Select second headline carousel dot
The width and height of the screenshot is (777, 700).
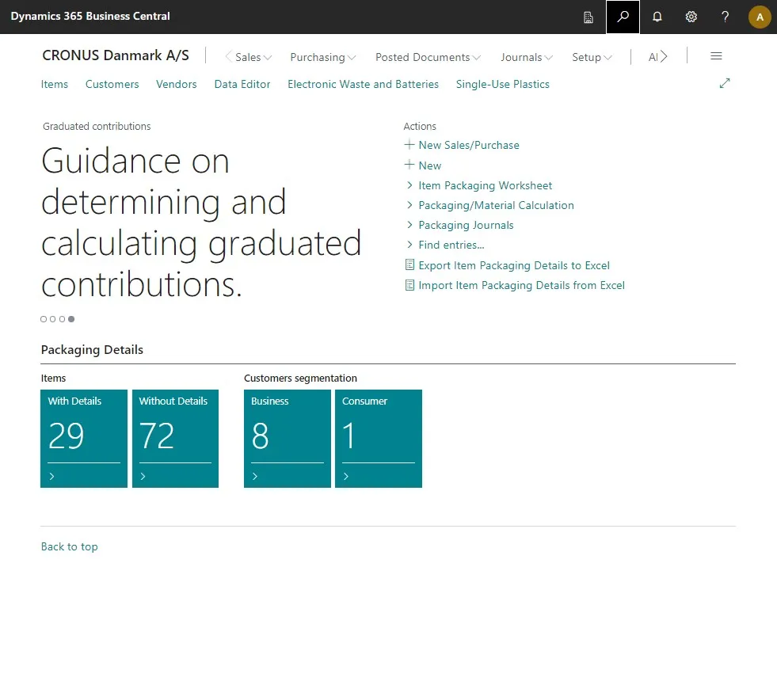[52, 319]
